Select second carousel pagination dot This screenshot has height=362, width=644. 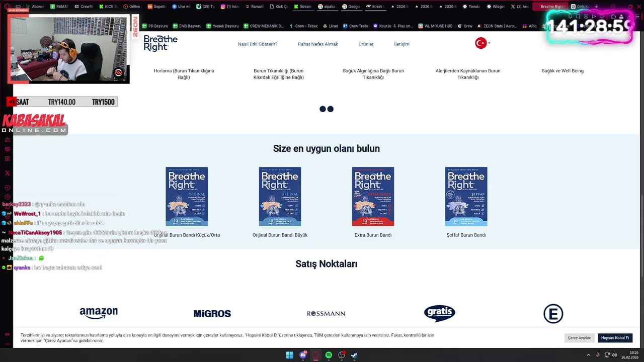coord(331,109)
